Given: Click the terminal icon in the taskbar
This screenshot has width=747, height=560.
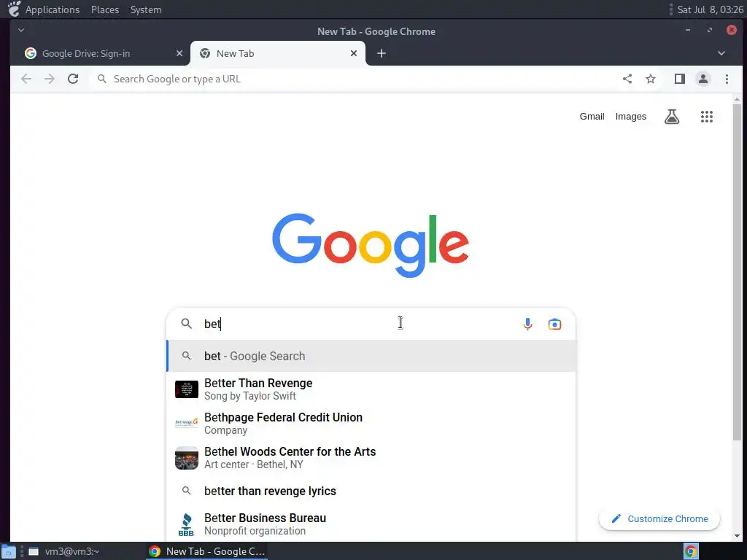Looking at the screenshot, I should (34, 551).
